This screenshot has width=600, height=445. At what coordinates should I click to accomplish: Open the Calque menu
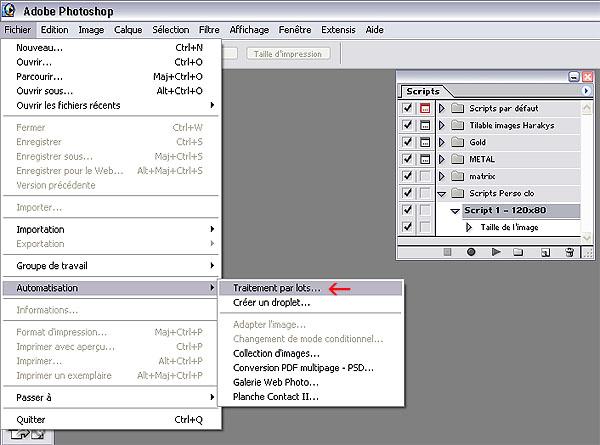tap(128, 30)
